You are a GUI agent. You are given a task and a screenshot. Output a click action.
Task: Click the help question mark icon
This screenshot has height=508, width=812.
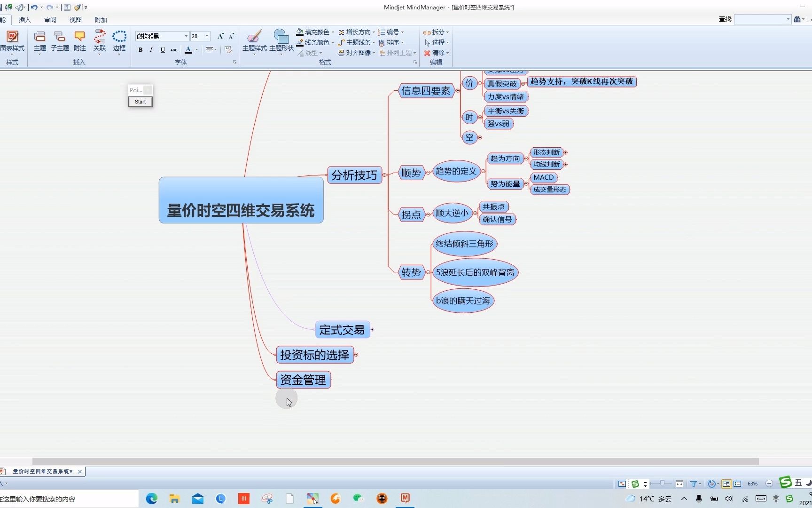tap(67, 7)
